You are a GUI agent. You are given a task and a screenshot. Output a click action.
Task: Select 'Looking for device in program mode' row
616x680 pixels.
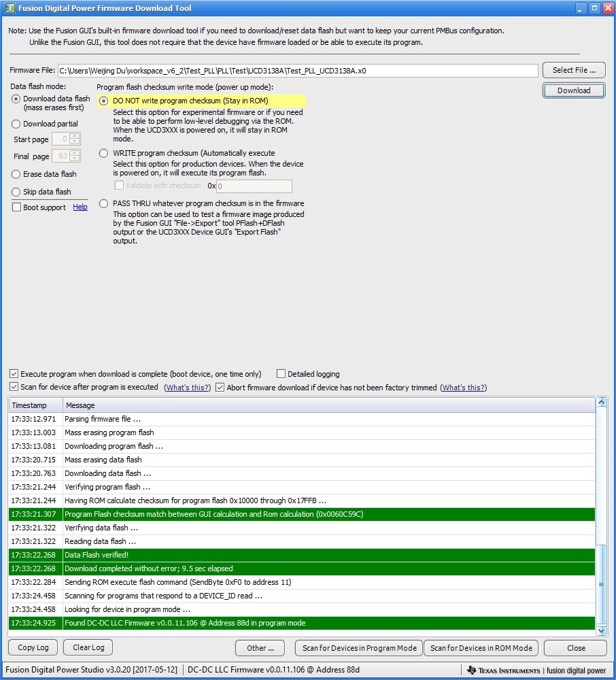[x=302, y=609]
